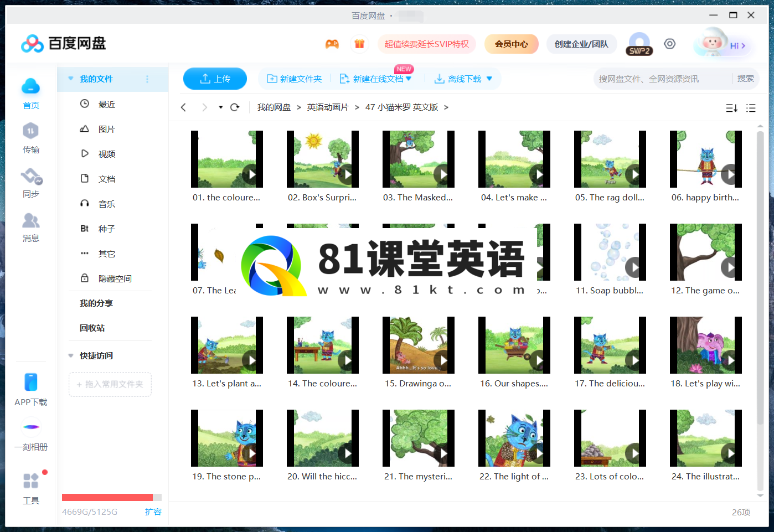Select video 22. The light of ...

pyautogui.click(x=514, y=438)
